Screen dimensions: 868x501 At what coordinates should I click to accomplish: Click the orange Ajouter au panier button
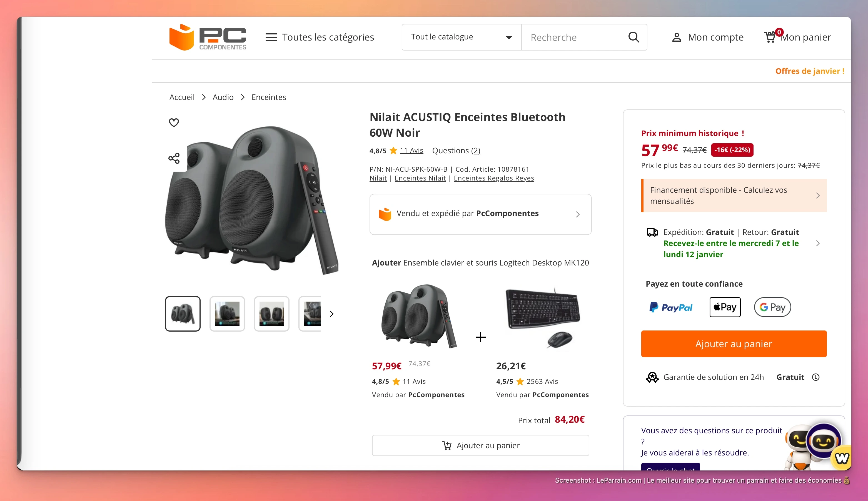[x=734, y=344]
